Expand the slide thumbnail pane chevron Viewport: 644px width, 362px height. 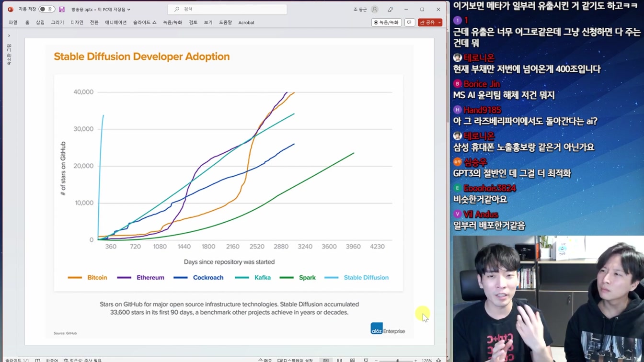pos(9,35)
